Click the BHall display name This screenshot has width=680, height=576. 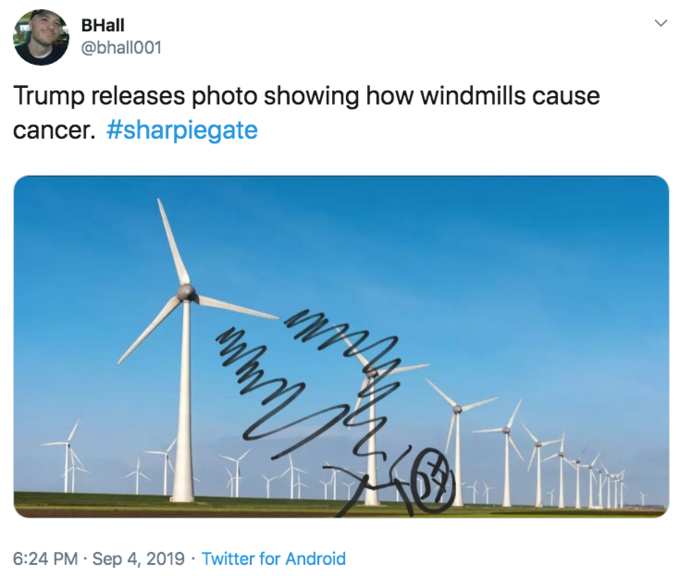coord(103,26)
